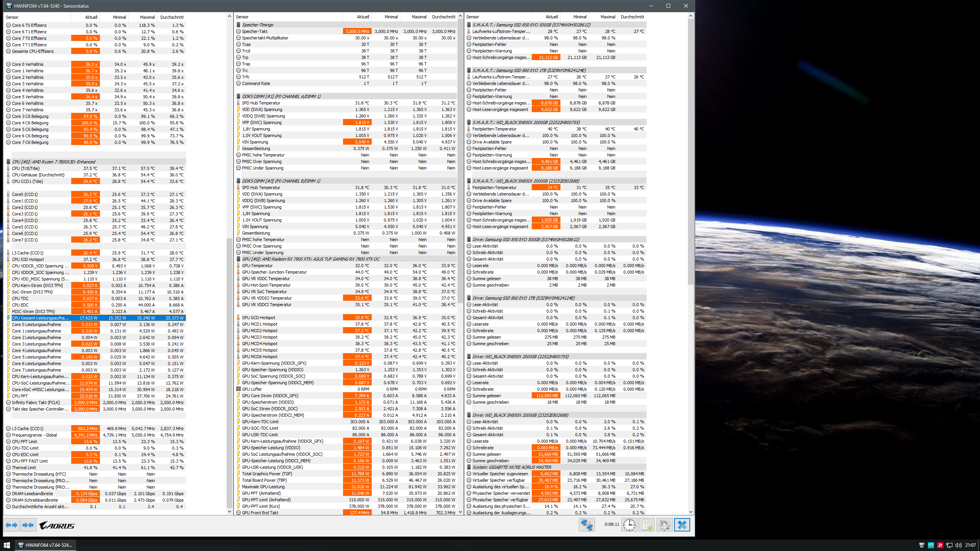This screenshot has height=551, width=980.
Task: Collapse CPU [#0] AMD Ryzen 7 7800X3D group
Action: [x=54, y=162]
